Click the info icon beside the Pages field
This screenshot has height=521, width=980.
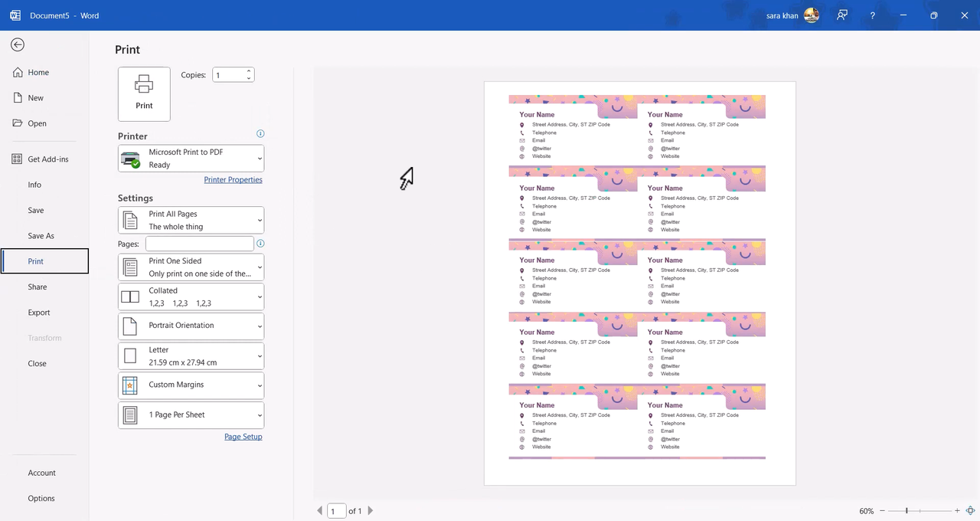click(260, 244)
